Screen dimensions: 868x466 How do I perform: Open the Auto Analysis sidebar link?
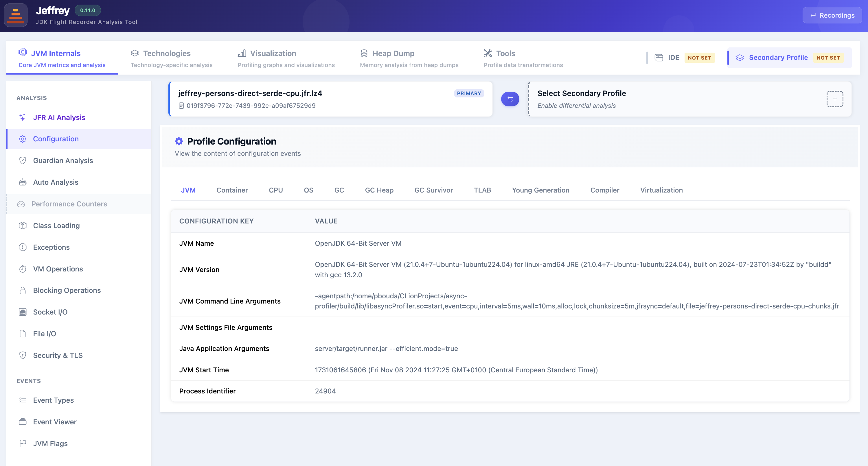[x=78, y=182]
